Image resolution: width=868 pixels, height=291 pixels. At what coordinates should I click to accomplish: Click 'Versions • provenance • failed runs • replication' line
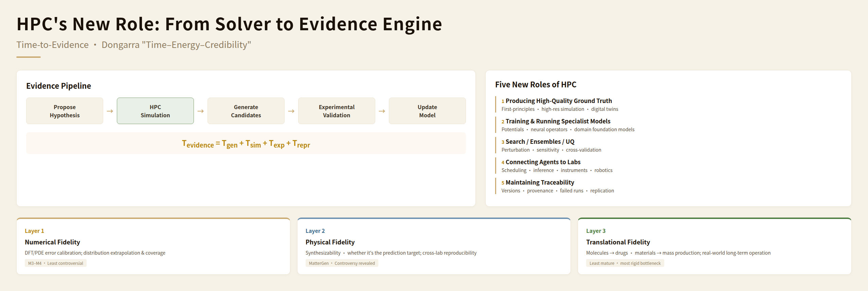point(558,191)
